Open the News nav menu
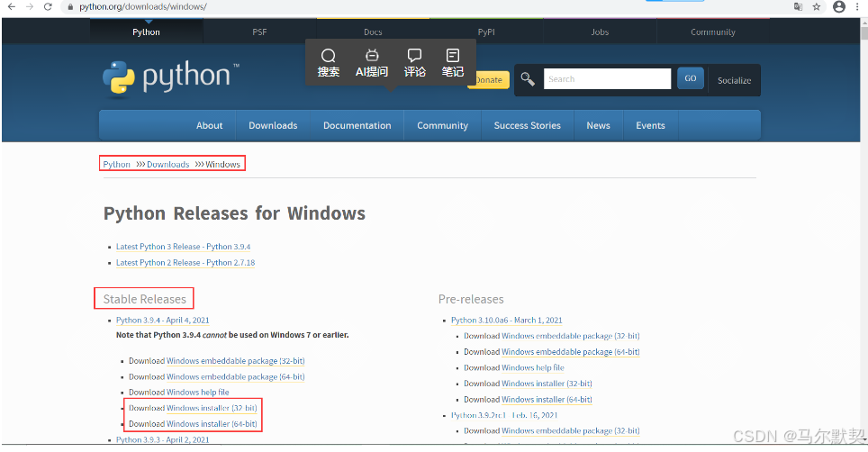Image resolution: width=868 pixels, height=452 pixels. (x=599, y=125)
